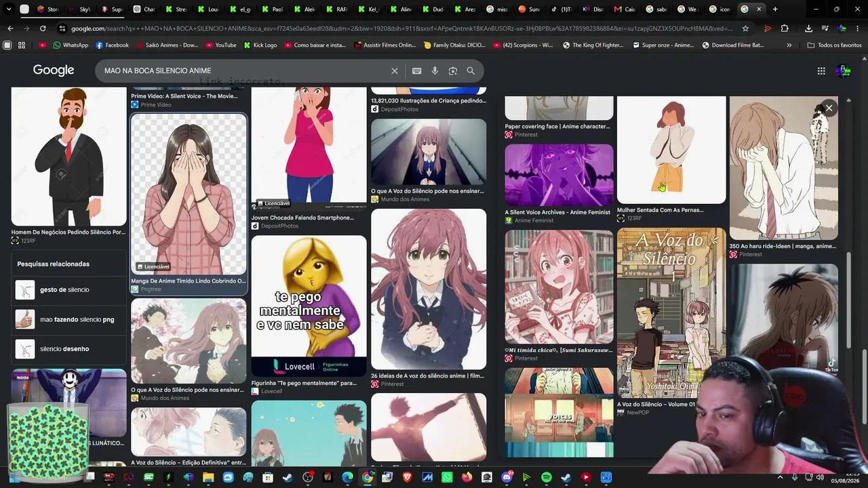Screen dimensions: 868x488
Task: Open the 'Family Otaku: DICIO...' bookmark
Action: [x=454, y=45]
